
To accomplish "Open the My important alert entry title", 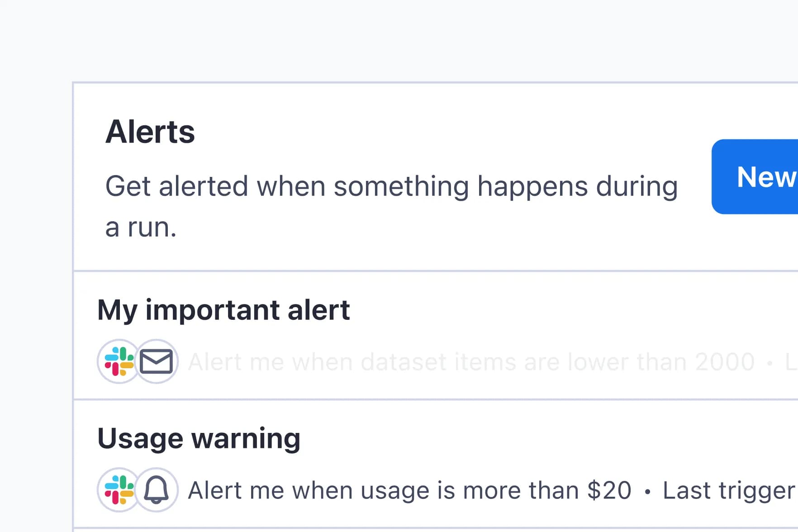I will [223, 310].
